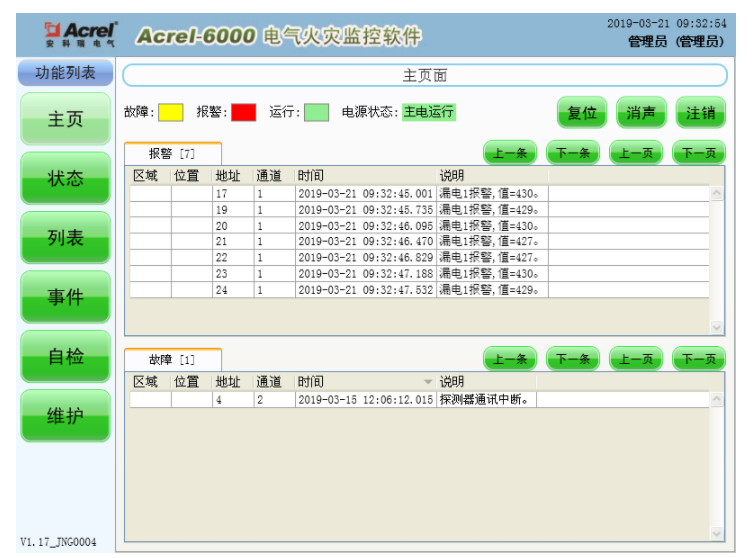The height and width of the screenshot is (558, 756).
Task: Select the 故障 [1] tab
Action: point(172,359)
